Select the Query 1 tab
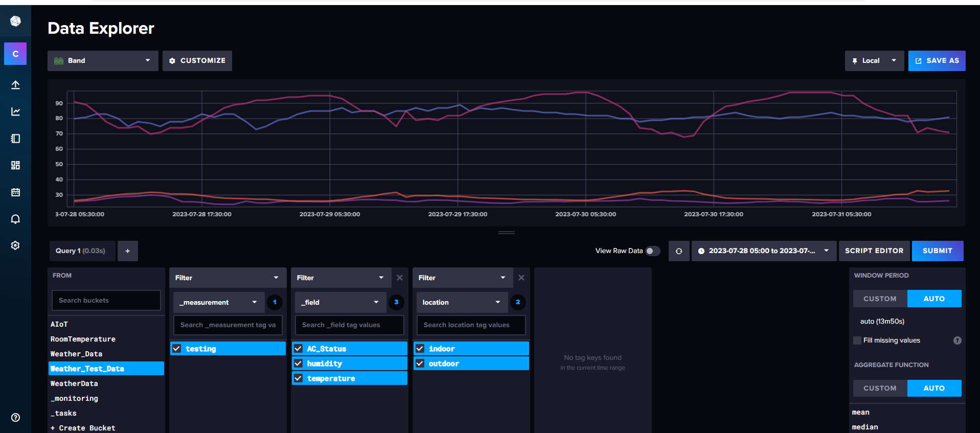 tap(81, 251)
